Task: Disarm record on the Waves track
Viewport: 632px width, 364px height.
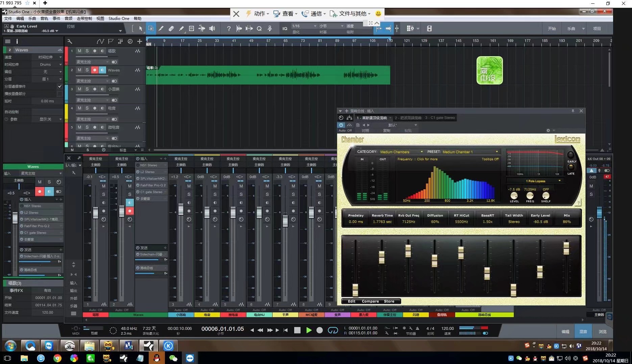Action: (95, 70)
